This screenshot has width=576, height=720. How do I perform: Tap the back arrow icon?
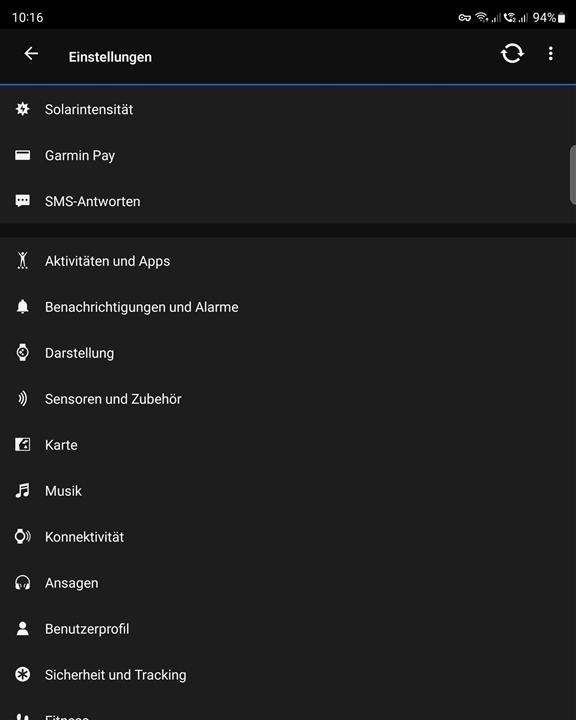(x=31, y=54)
